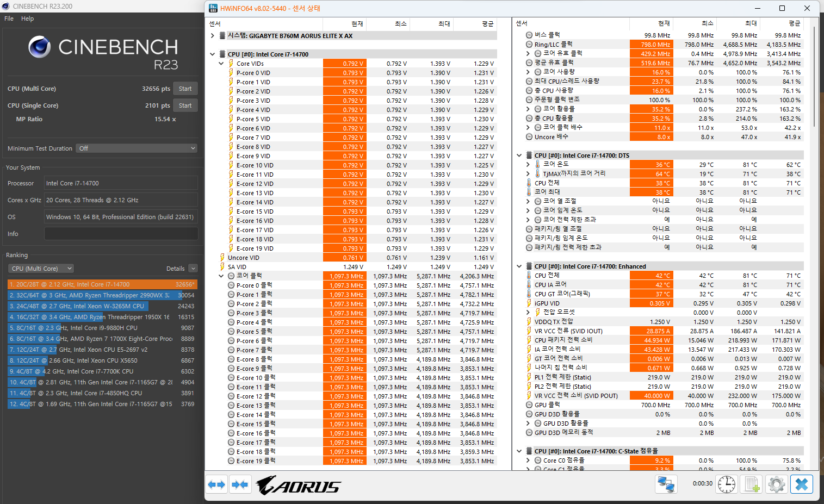
Task: Collapse the Core VIDs tree
Action: click(x=221, y=64)
